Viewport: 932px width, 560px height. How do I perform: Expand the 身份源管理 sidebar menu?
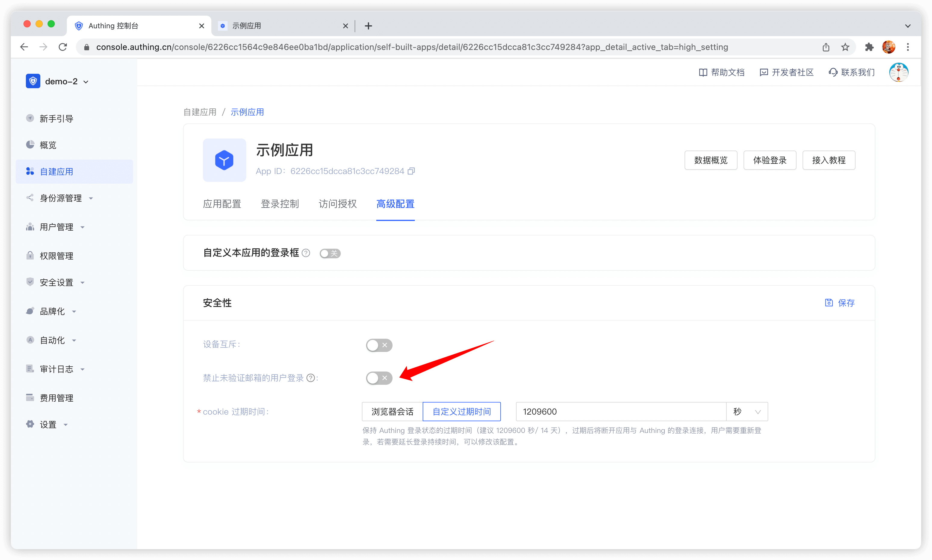(61, 198)
